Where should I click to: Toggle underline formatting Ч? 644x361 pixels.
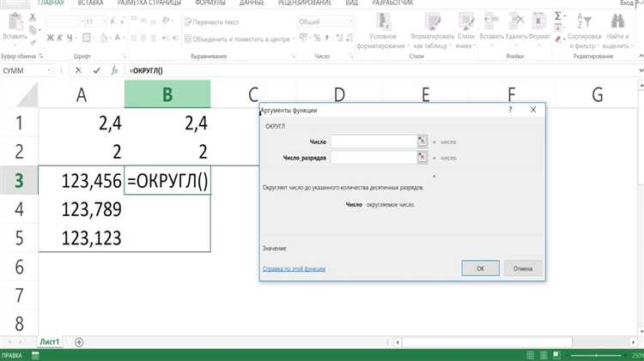tap(70, 38)
